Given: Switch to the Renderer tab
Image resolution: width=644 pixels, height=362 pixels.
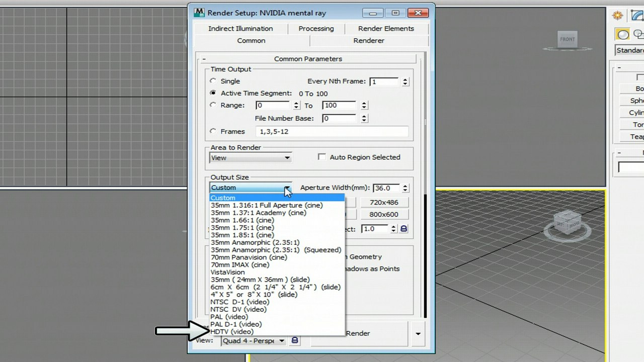Looking at the screenshot, I should tap(369, 41).
